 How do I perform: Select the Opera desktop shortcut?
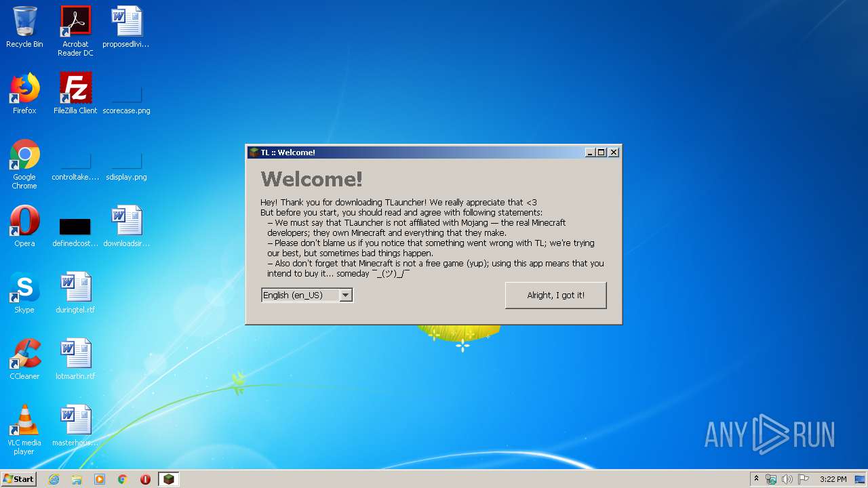[x=24, y=226]
